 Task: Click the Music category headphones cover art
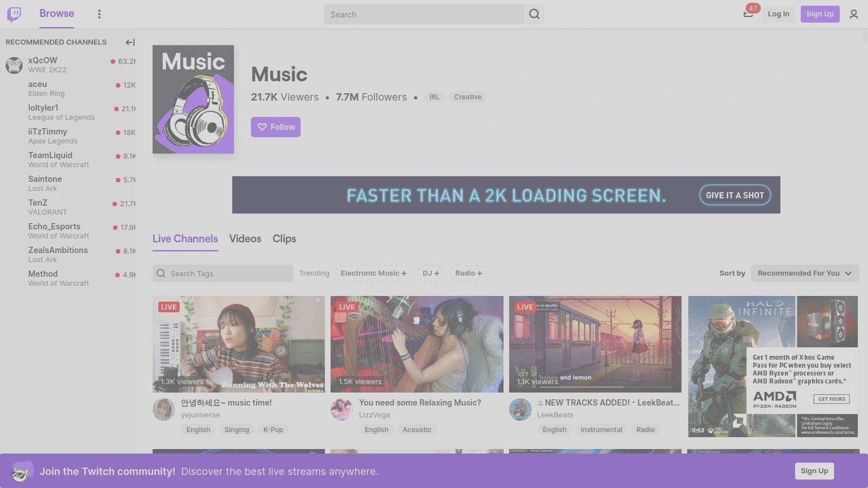tap(193, 99)
